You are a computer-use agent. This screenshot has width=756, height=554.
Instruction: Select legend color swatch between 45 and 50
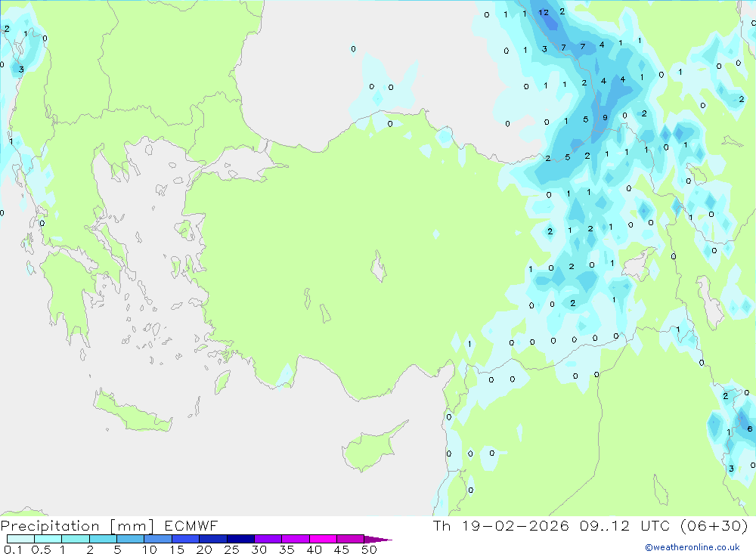click(351, 539)
